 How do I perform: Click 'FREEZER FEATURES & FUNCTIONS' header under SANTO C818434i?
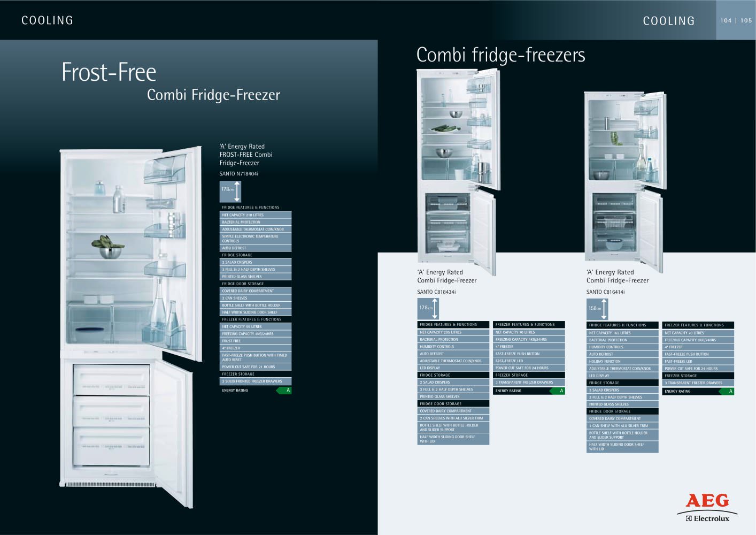pyautogui.click(x=529, y=325)
